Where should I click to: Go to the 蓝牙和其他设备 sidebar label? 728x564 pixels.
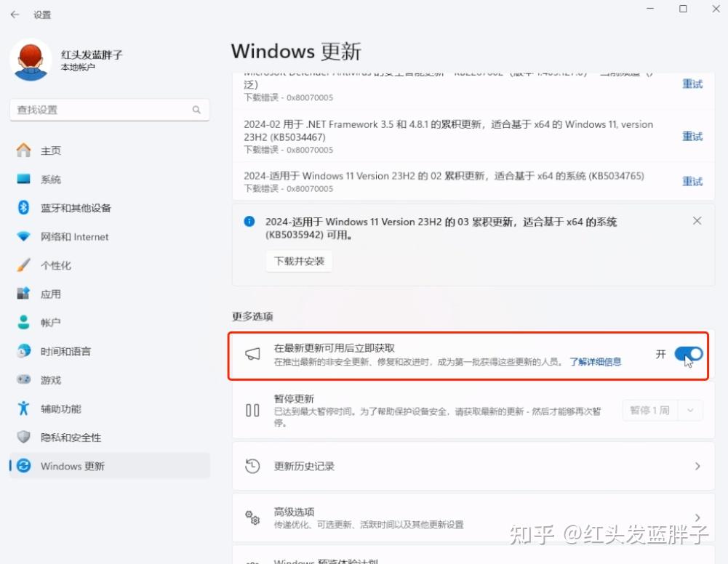pos(76,208)
